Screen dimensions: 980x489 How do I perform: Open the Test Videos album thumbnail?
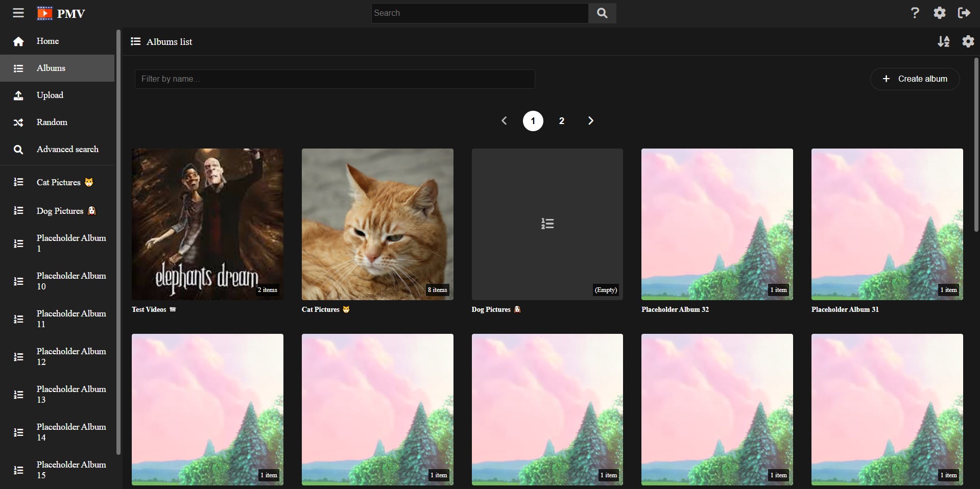pyautogui.click(x=207, y=224)
